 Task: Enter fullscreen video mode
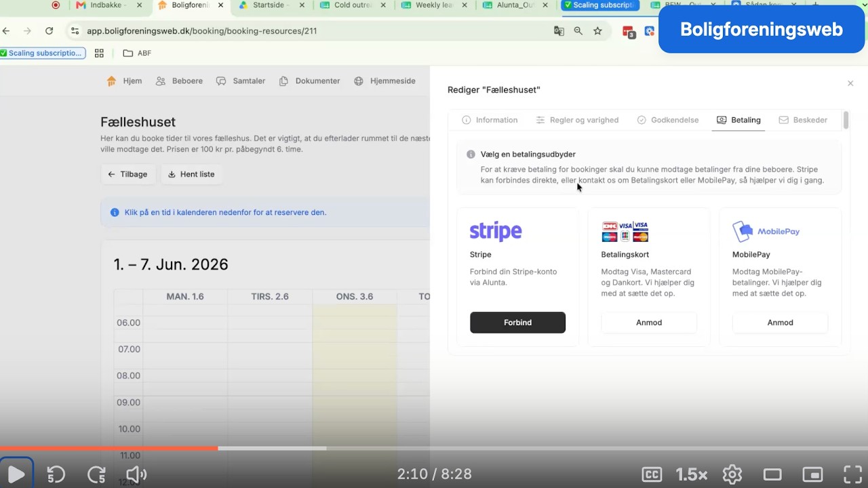click(852, 474)
